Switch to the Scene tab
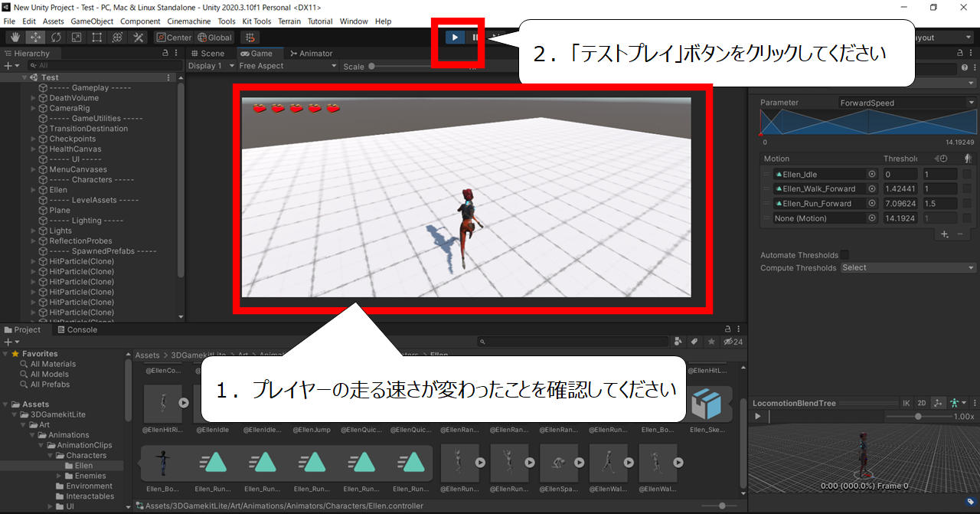 point(207,54)
